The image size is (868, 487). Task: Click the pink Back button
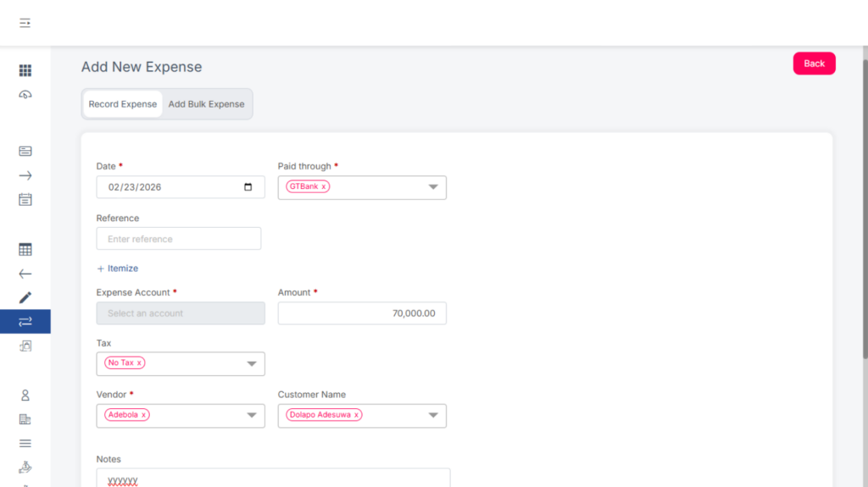[814, 64]
